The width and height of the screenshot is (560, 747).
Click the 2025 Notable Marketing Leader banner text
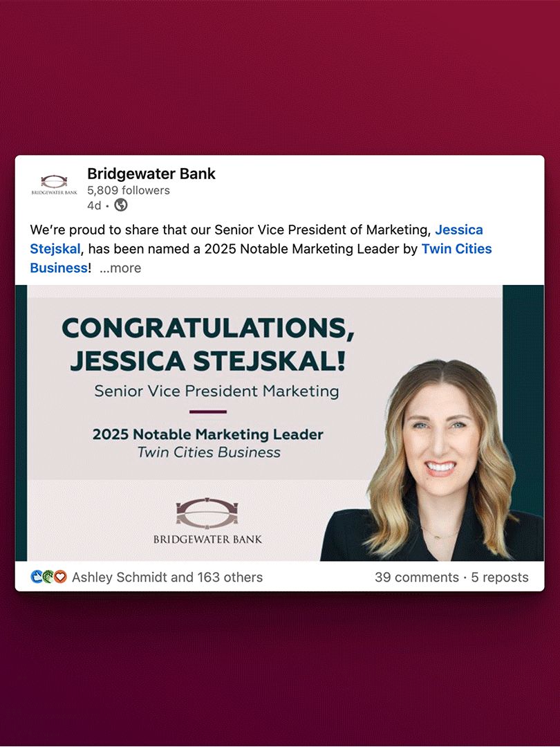207,434
